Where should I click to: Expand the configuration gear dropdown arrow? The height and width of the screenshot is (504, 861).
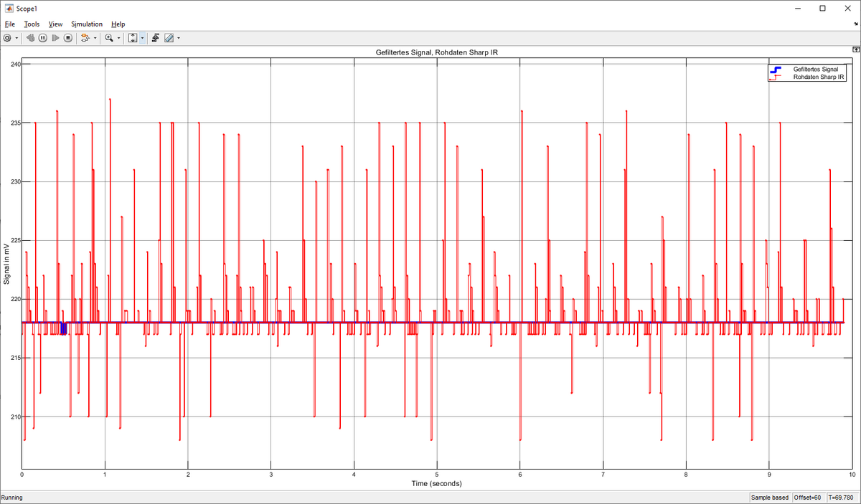click(17, 38)
